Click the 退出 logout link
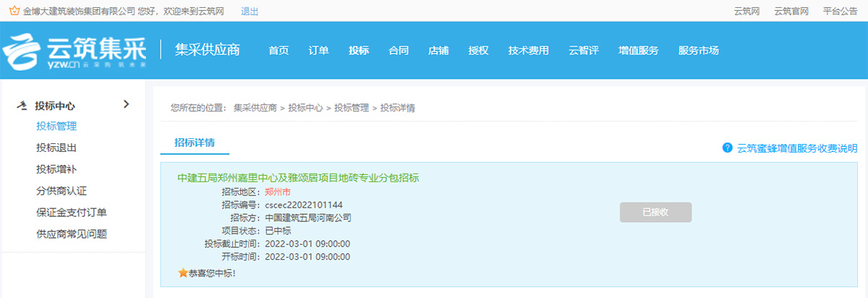 (x=250, y=11)
